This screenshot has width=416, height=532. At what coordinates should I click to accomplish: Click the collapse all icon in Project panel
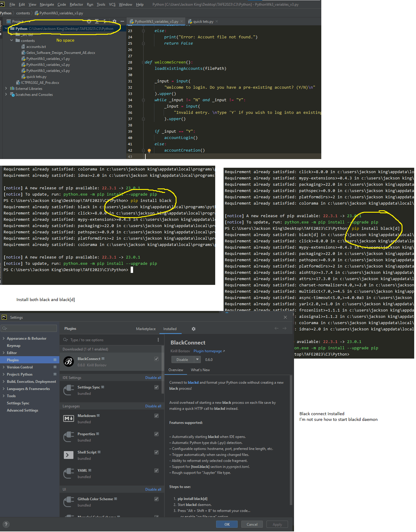click(105, 21)
